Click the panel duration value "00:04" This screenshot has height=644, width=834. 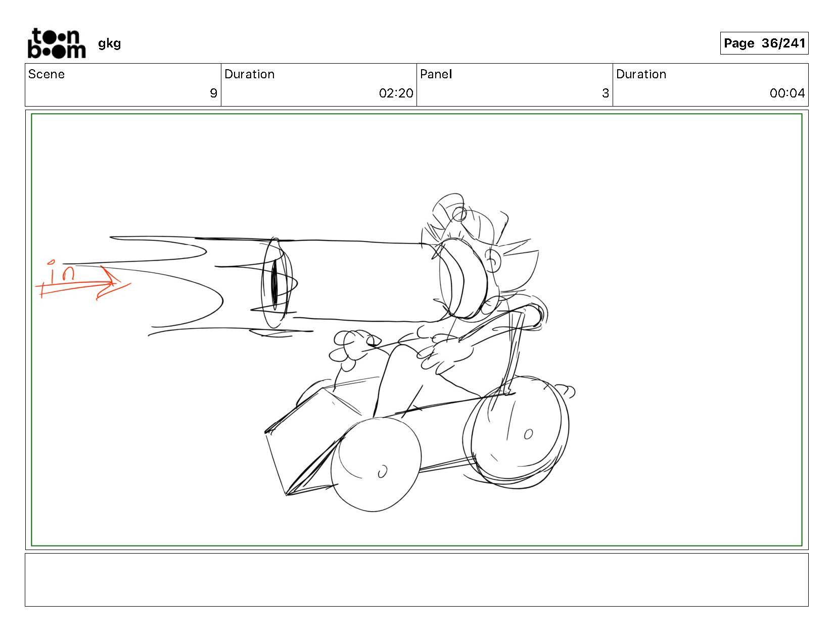[x=787, y=93]
